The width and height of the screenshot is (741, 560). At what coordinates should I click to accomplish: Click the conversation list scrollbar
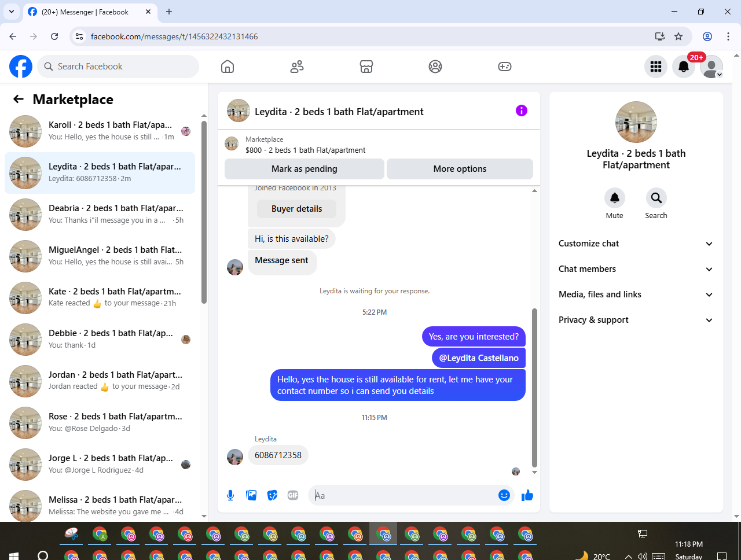pyautogui.click(x=204, y=212)
